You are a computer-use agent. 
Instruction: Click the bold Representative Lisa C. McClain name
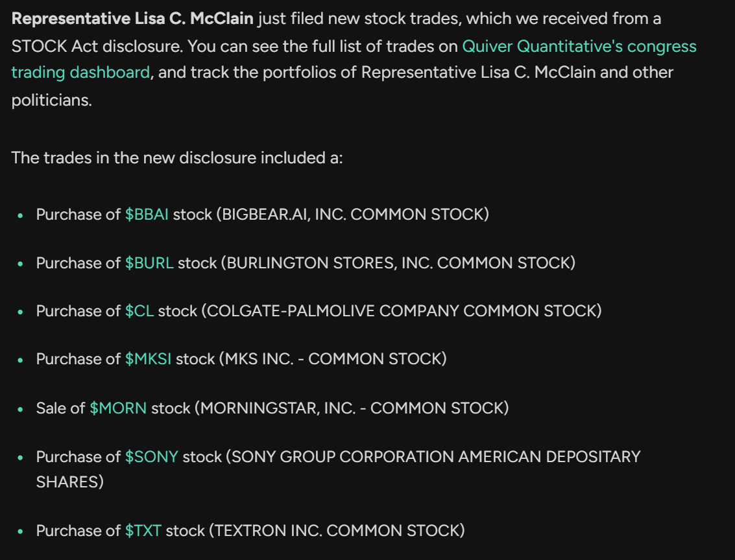pyautogui.click(x=132, y=19)
